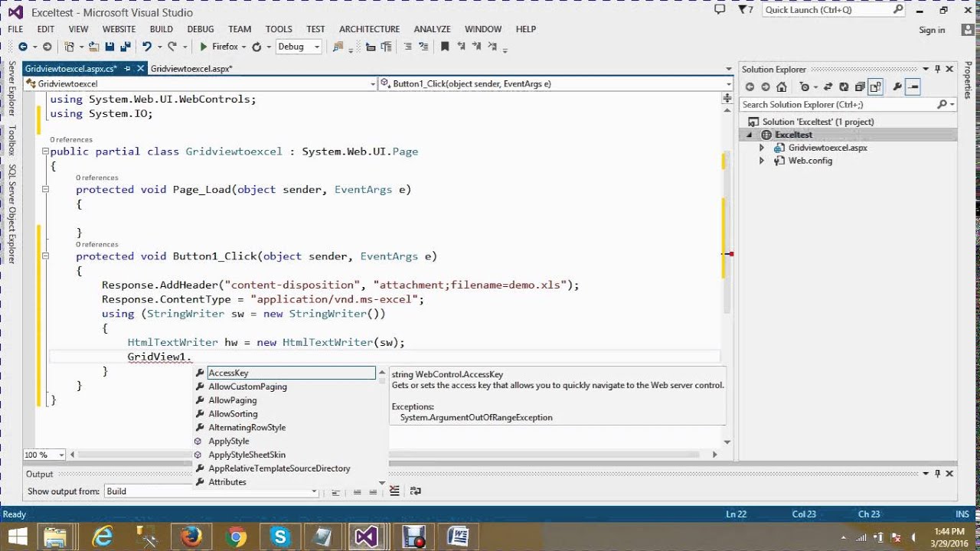
Task: Open Properties via the wrench icon in Solution Explorer
Action: (x=897, y=87)
